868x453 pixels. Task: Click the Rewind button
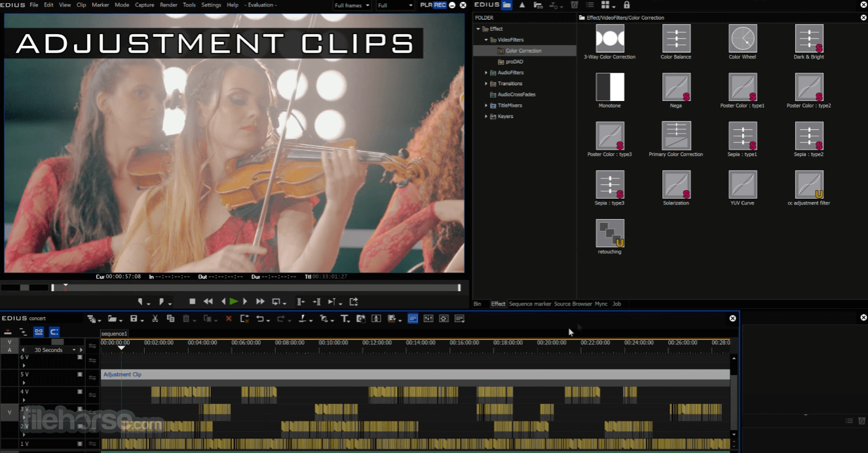click(208, 302)
